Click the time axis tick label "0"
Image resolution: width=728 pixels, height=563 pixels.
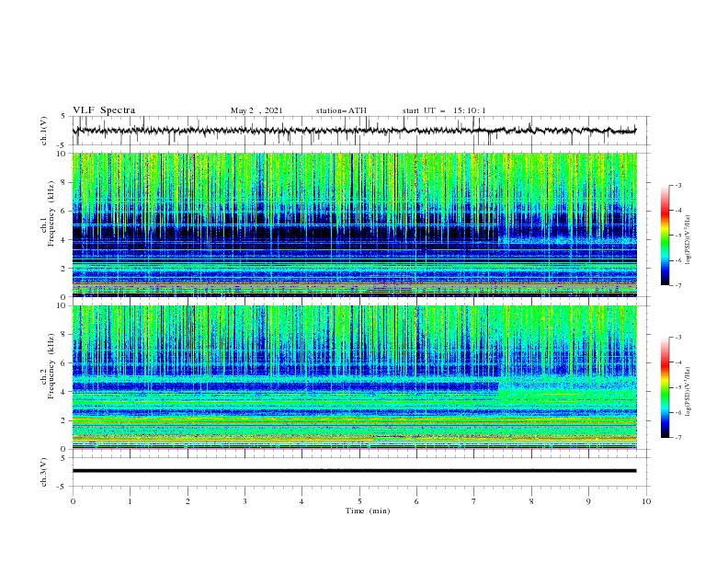(x=73, y=501)
